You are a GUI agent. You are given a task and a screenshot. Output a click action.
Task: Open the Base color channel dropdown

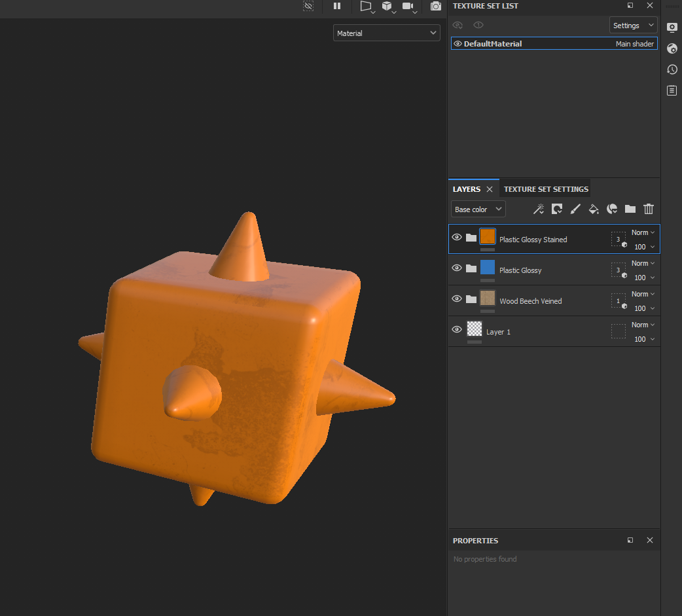click(478, 209)
